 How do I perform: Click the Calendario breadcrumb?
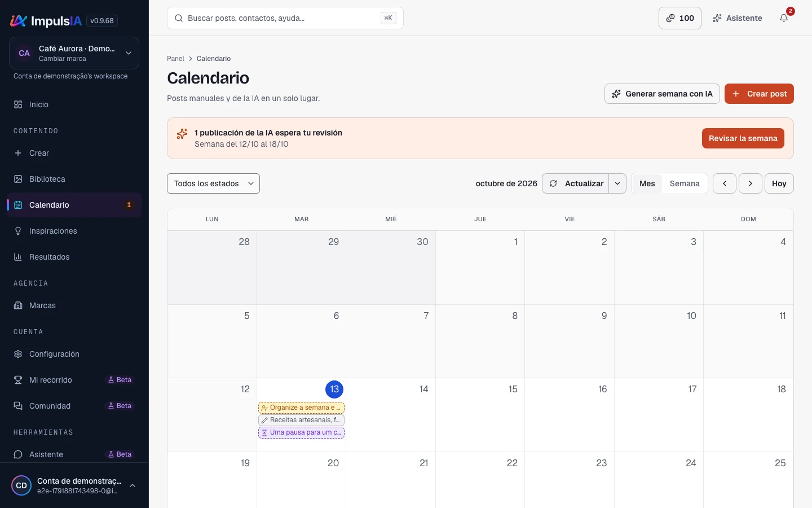pyautogui.click(x=214, y=59)
